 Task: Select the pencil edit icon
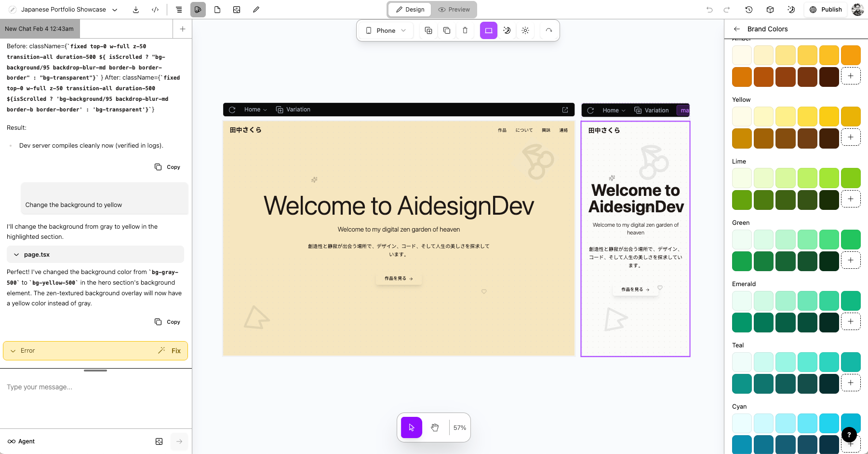pyautogui.click(x=256, y=9)
